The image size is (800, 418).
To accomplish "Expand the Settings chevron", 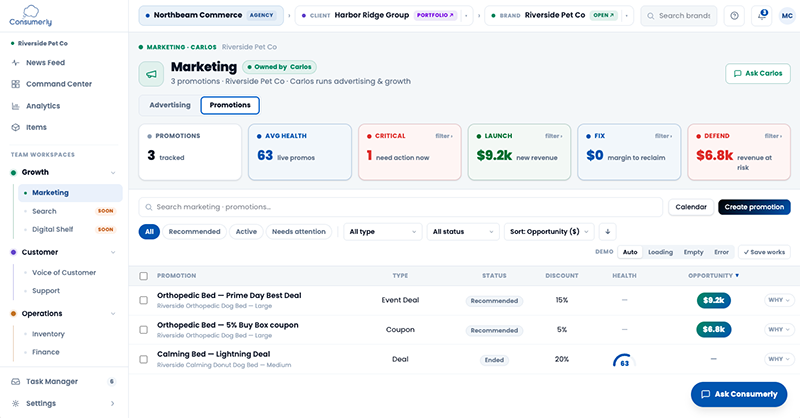I will click(112, 404).
